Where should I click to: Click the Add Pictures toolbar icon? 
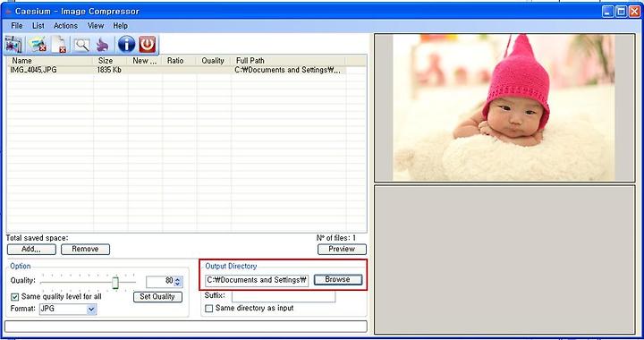pos(13,44)
